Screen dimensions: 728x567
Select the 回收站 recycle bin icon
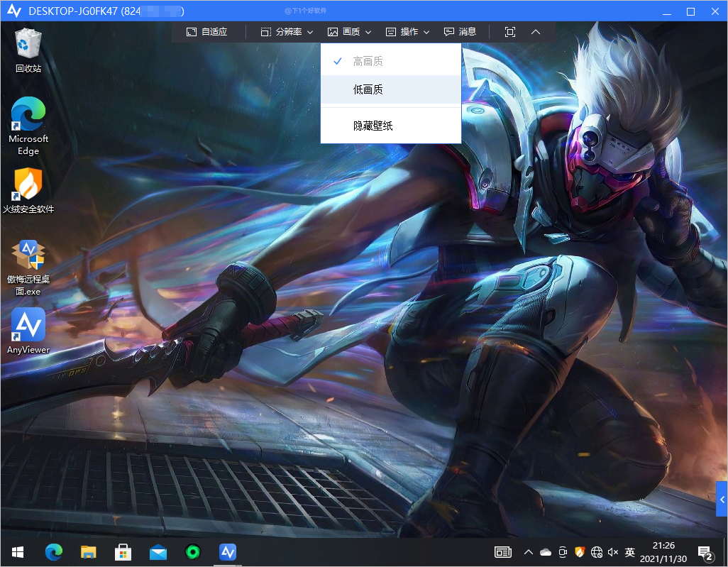point(28,50)
